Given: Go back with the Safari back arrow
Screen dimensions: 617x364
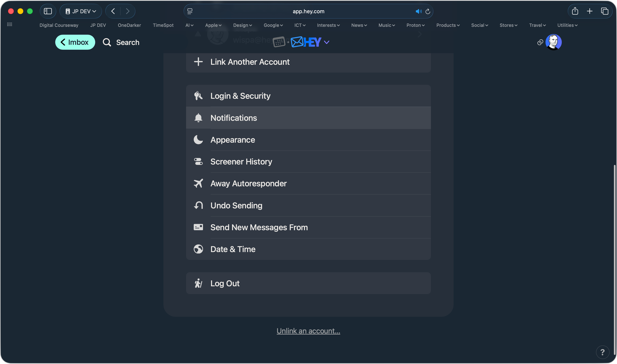Looking at the screenshot, I should [x=113, y=11].
